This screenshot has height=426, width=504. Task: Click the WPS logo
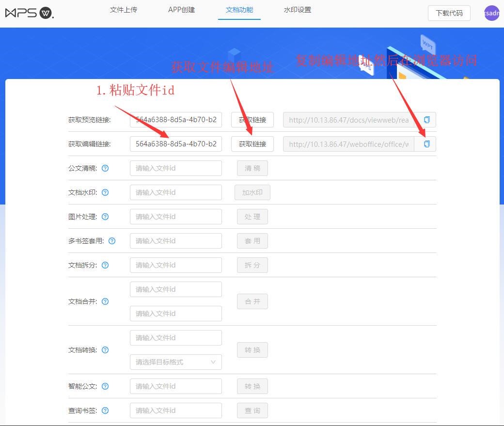coord(29,13)
